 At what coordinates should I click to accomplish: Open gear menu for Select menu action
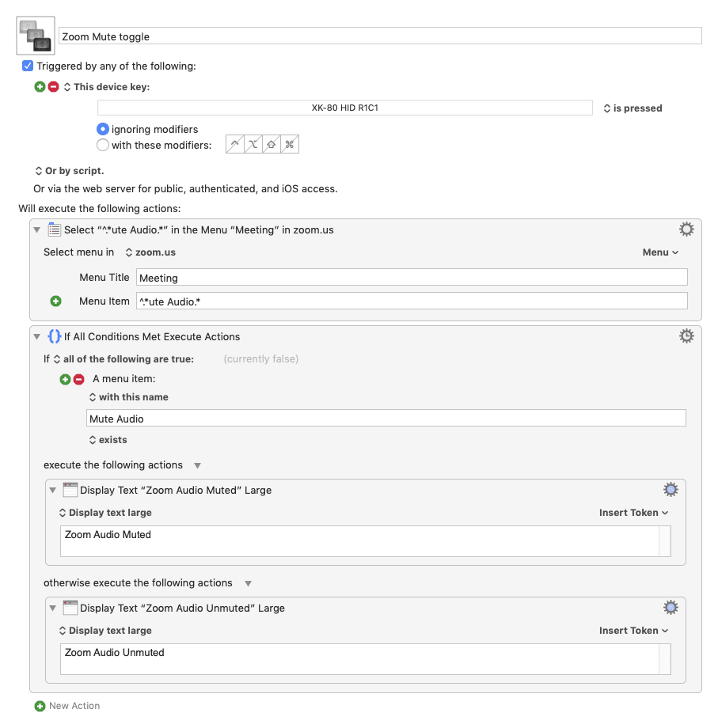click(x=686, y=229)
